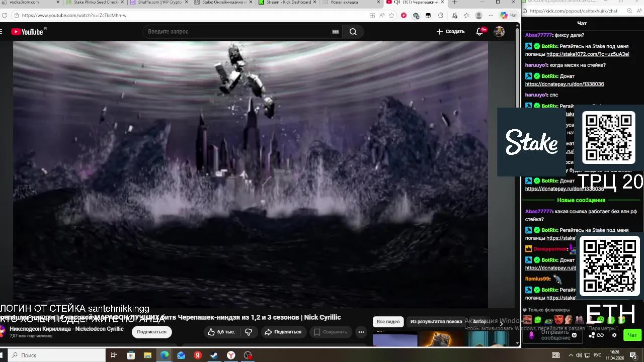Switch to Stream - Kick Dashboard tab
Viewport: 644px width, 362px height.
coord(288,3)
